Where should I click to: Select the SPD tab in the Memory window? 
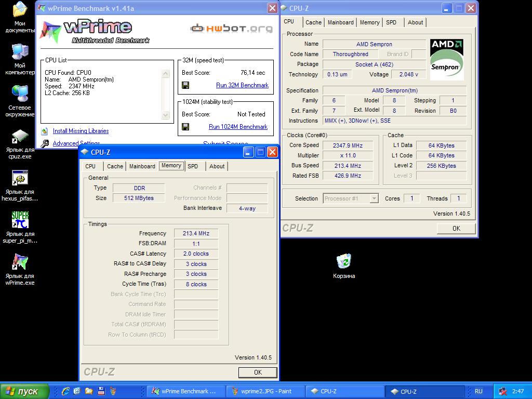pos(193,166)
